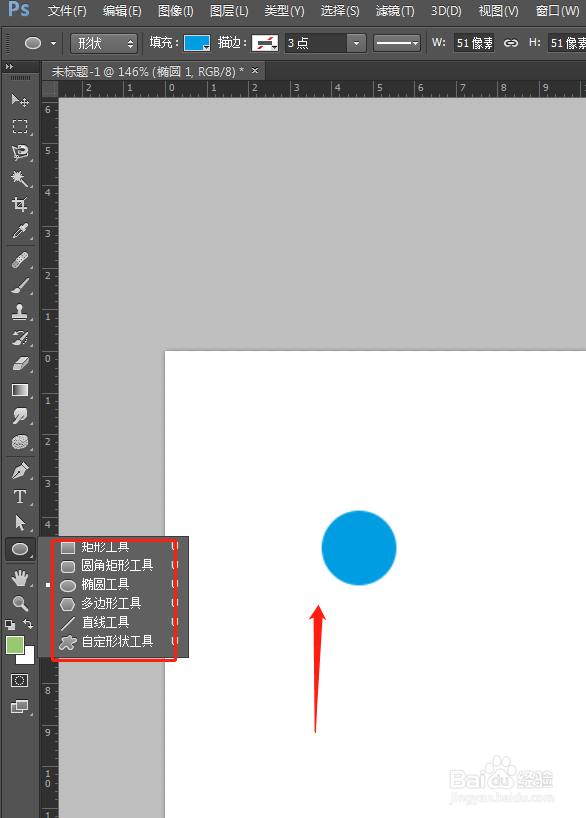Select the Eyedropper tool
The image size is (586, 818).
(x=20, y=231)
